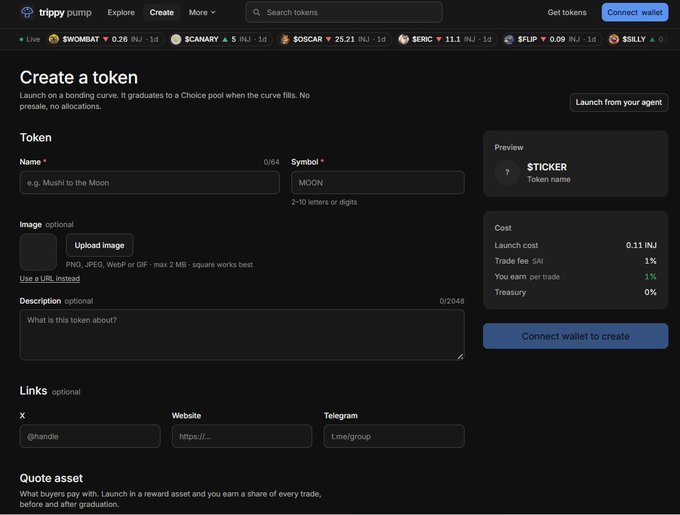This screenshot has height=515, width=680.
Task: Focus the X handle field
Action: coord(90,436)
